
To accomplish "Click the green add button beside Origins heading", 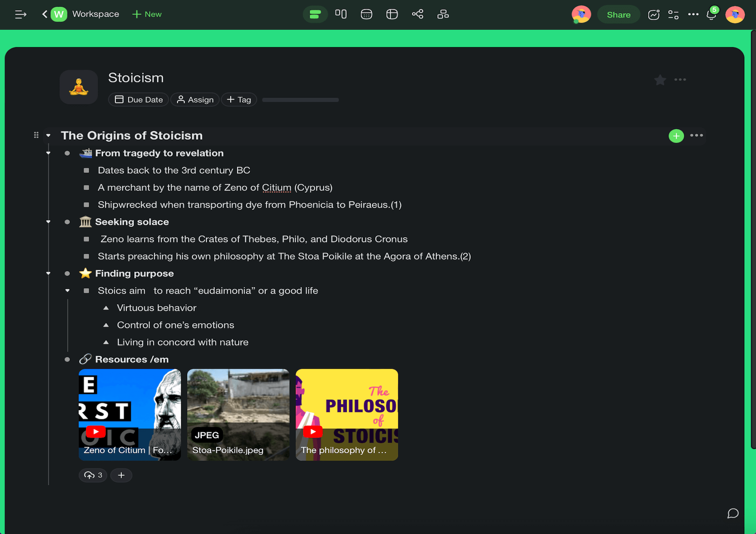I will tap(676, 136).
